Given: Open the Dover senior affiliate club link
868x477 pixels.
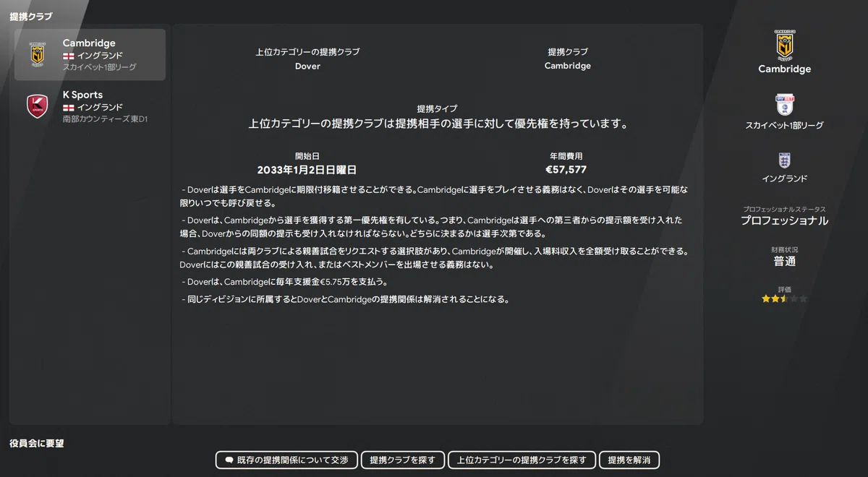Looking at the screenshot, I should pyautogui.click(x=307, y=66).
